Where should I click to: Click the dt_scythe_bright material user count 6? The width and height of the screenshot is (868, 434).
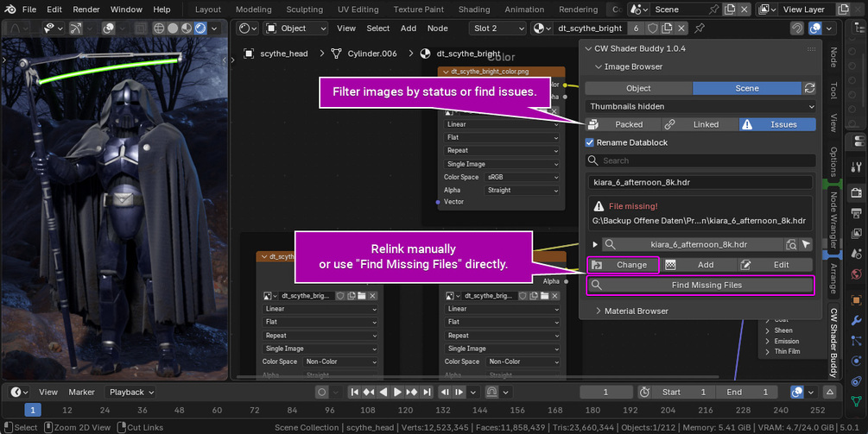[636, 28]
